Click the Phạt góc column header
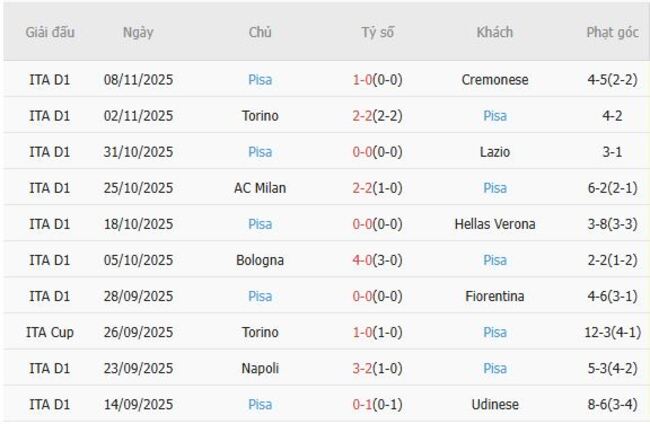The image size is (650, 424). [612, 32]
